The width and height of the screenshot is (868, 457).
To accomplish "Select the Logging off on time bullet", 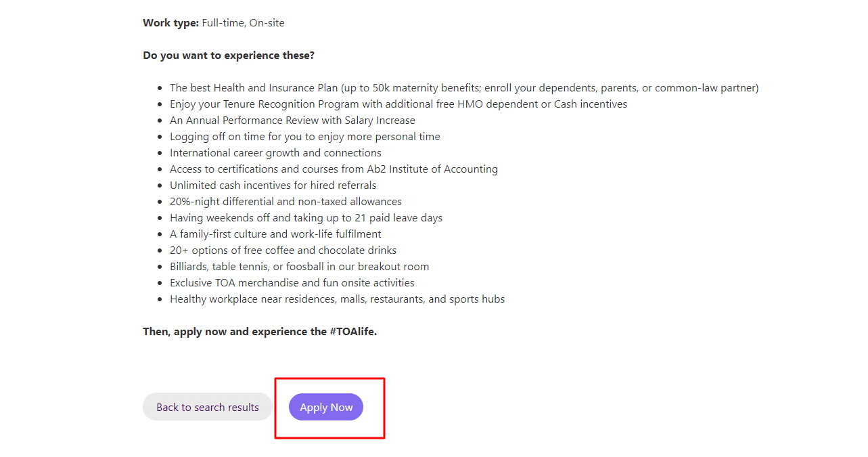I will click(x=304, y=136).
